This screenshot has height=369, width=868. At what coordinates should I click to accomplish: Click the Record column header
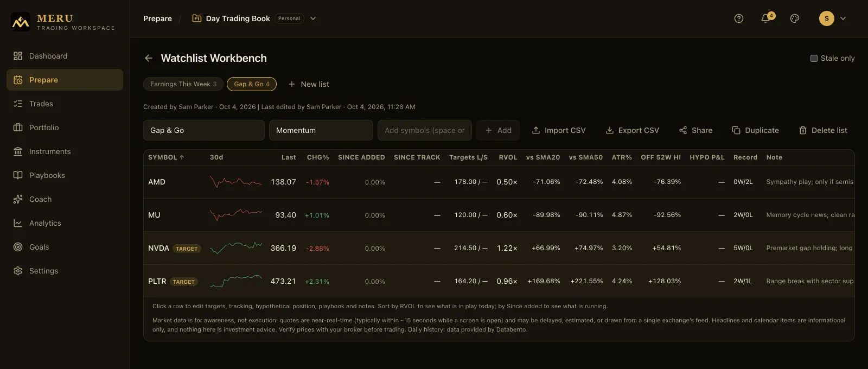coord(745,157)
